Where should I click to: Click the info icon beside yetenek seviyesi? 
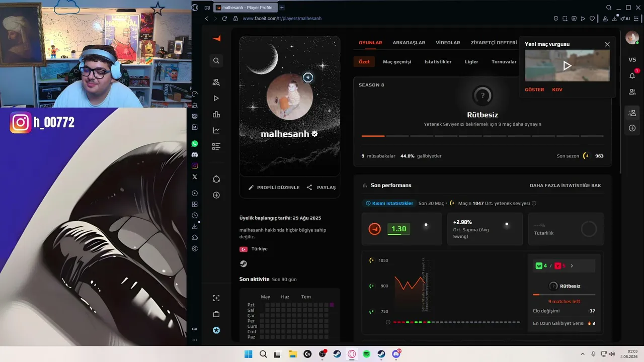pyautogui.click(x=534, y=203)
